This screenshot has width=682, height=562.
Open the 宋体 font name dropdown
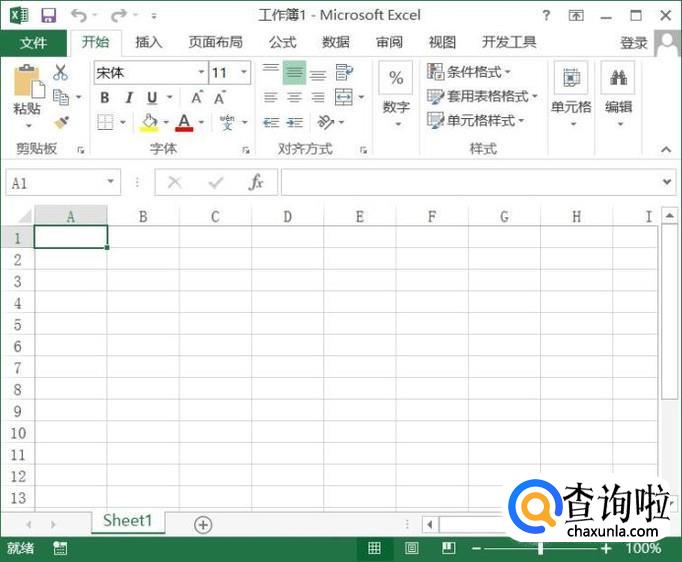(201, 72)
